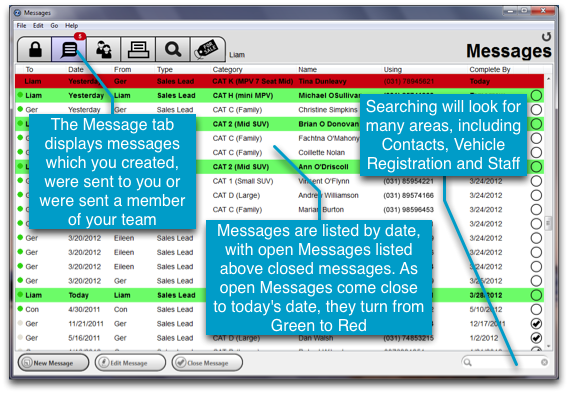Viewport: 568px width, 393px height.
Task: Open the Messages tab speech bubble icon
Action: pos(69,49)
